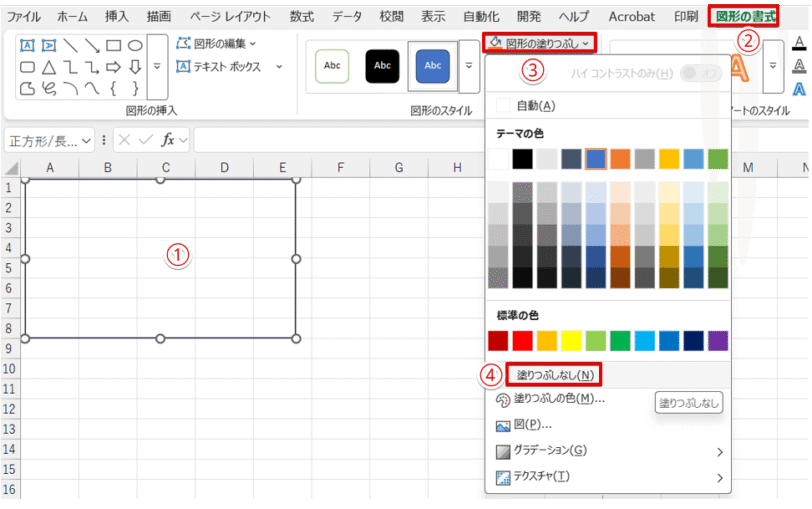812x509 pixels.
Task: Expand the shape styles gallery
Action: click(469, 66)
